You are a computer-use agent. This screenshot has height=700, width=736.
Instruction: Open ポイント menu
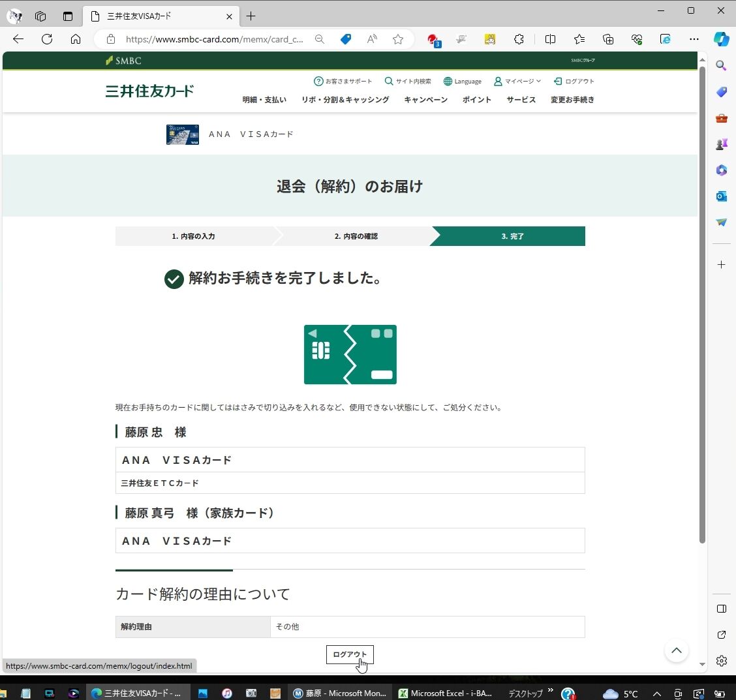477,99
